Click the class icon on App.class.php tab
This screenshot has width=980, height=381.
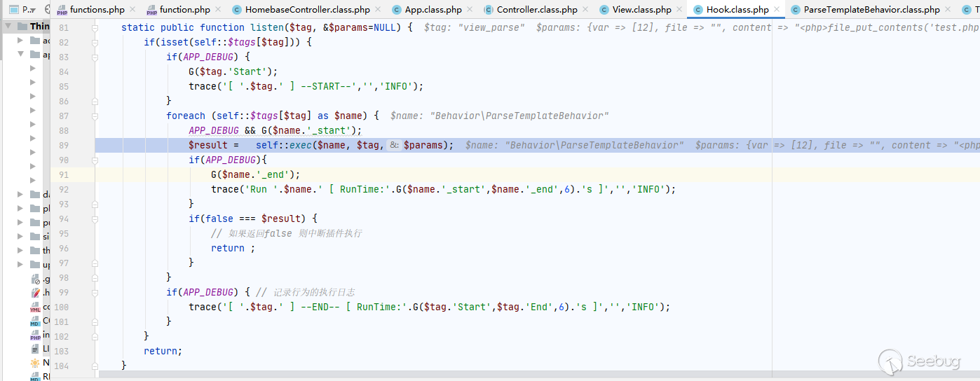coord(397,10)
